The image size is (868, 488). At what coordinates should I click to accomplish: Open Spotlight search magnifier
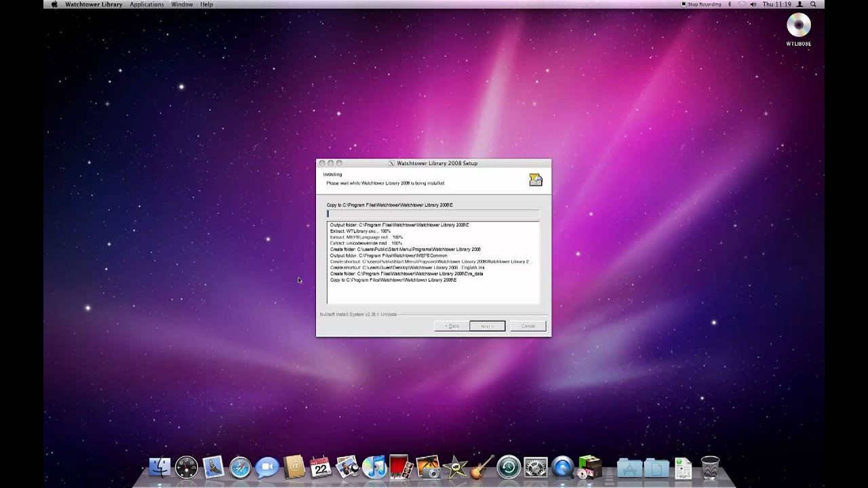click(813, 4)
